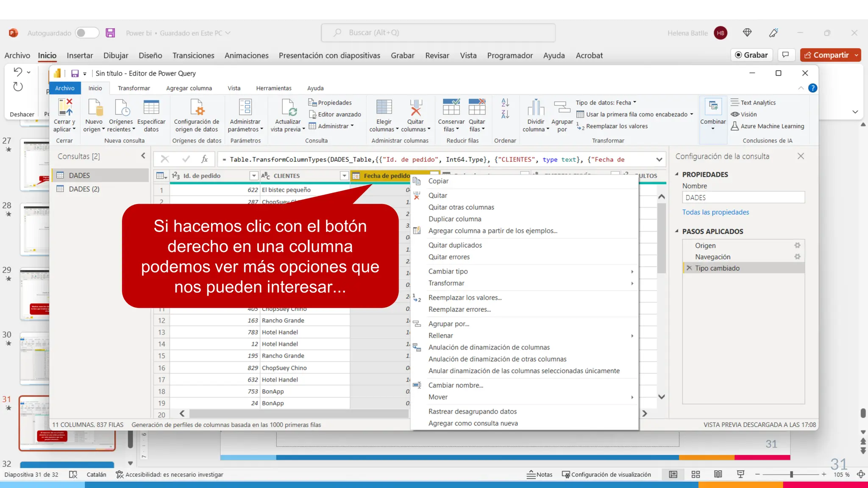Click the Notas button in status bar

pos(540,474)
